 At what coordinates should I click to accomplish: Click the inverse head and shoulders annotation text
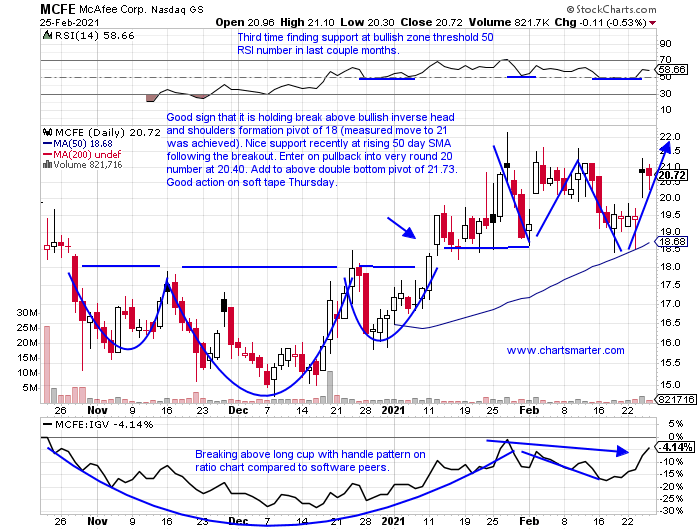[312, 150]
